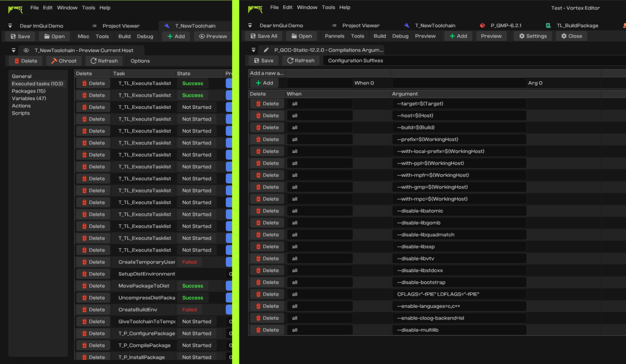Open the Configuration Suffixes menu
Screen dimensions: 626x364
pyautogui.click(x=355, y=61)
